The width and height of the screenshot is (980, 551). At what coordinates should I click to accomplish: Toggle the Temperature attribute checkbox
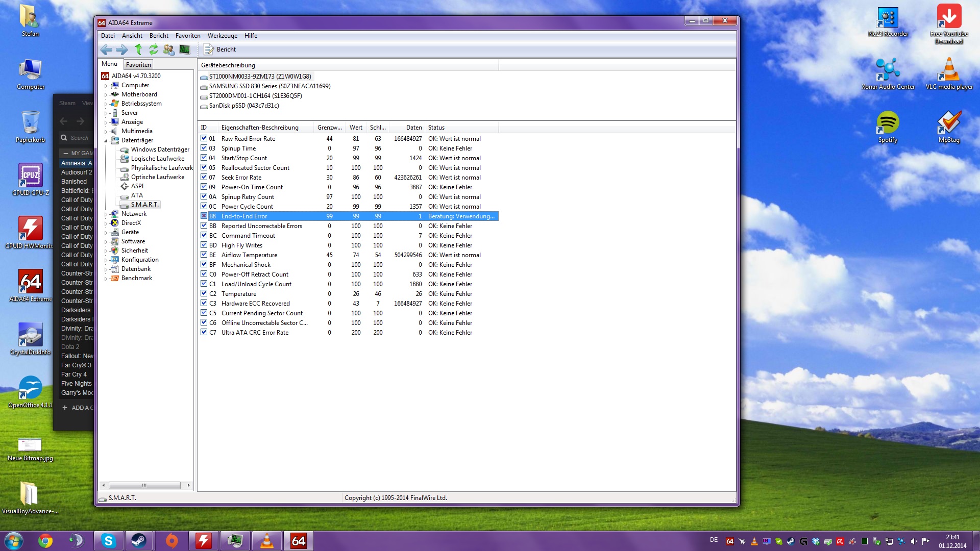point(204,293)
